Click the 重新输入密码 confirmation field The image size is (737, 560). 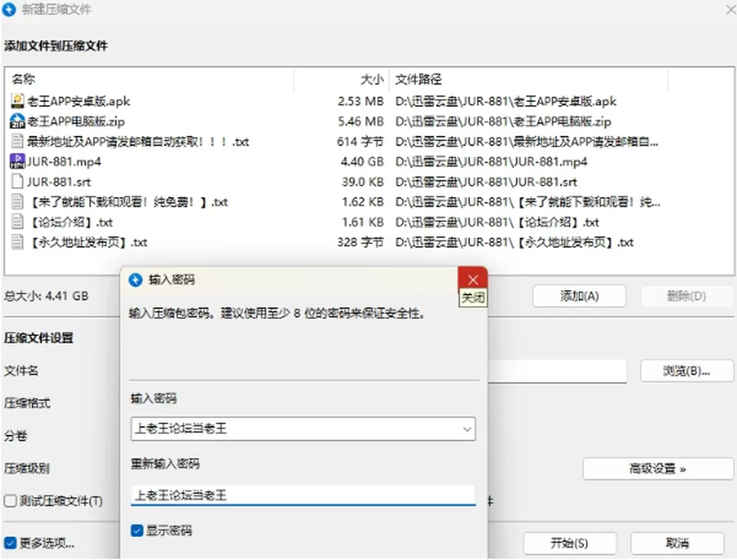(x=303, y=495)
